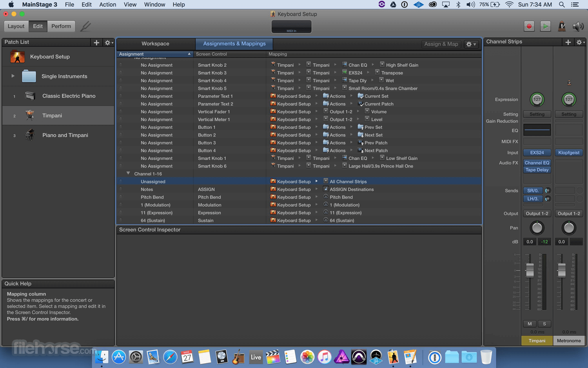Image resolution: width=588 pixels, height=368 pixels.
Task: Open the Window menu
Action: (x=154, y=5)
